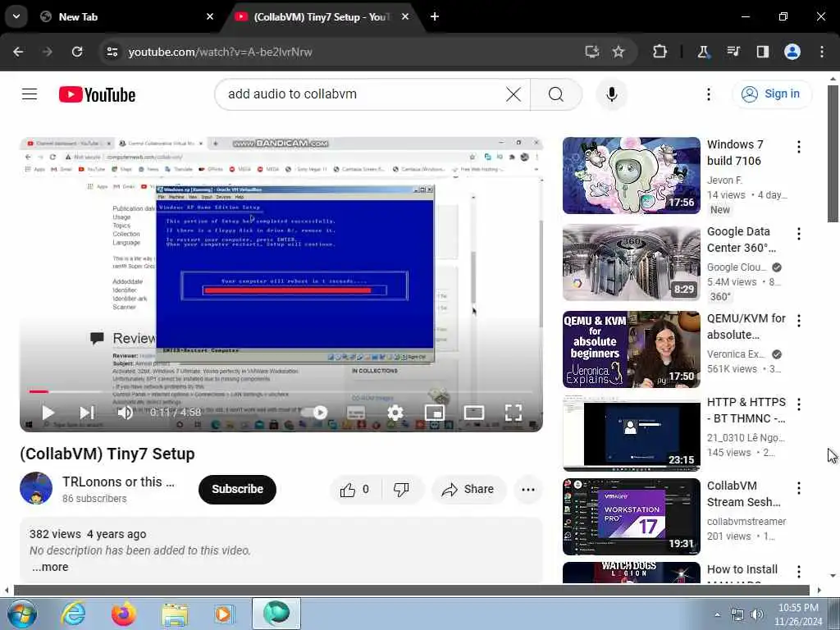Expand description with ...more
The width and height of the screenshot is (840, 630).
[50, 567]
